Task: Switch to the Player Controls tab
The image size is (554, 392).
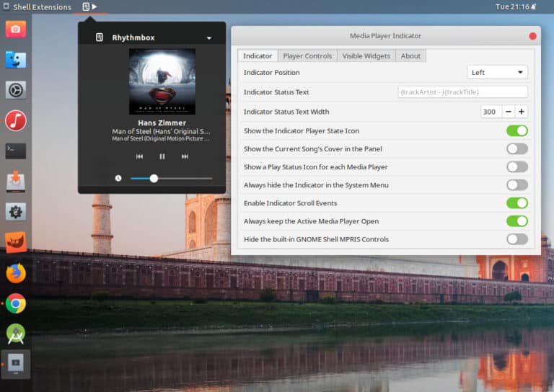Action: 307,55
